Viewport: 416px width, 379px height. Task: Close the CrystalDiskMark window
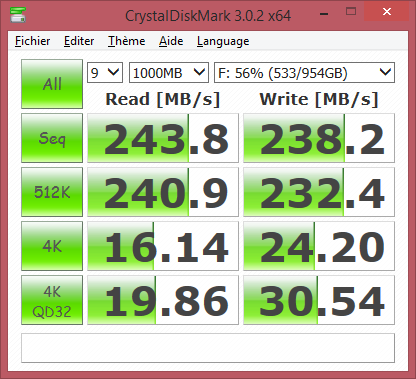pyautogui.click(x=387, y=12)
